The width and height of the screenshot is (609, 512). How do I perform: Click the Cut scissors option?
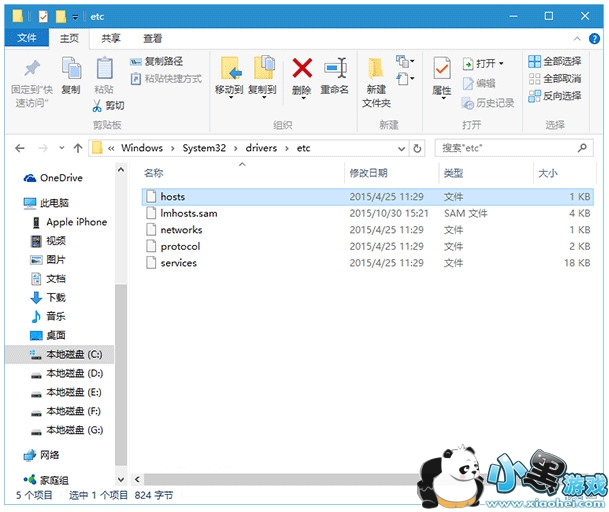click(x=108, y=105)
